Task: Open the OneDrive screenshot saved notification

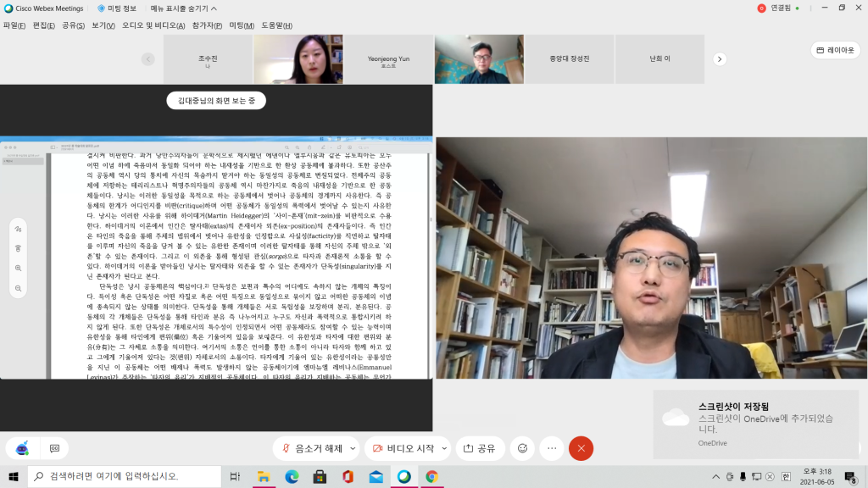Action: [755, 424]
